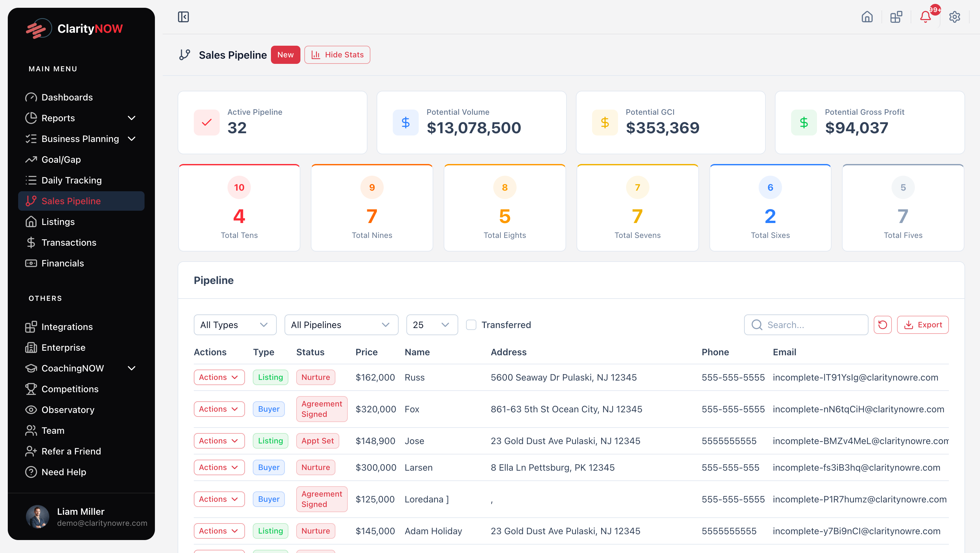Click the Dashboards icon in the sidebar

[31, 97]
